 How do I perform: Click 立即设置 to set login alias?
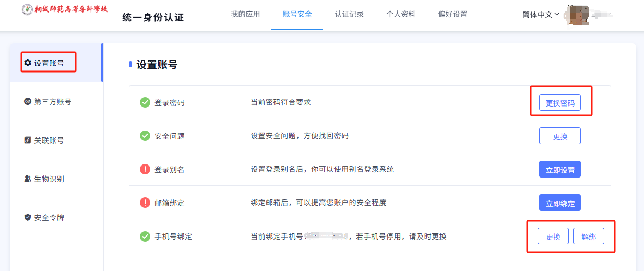559,170
